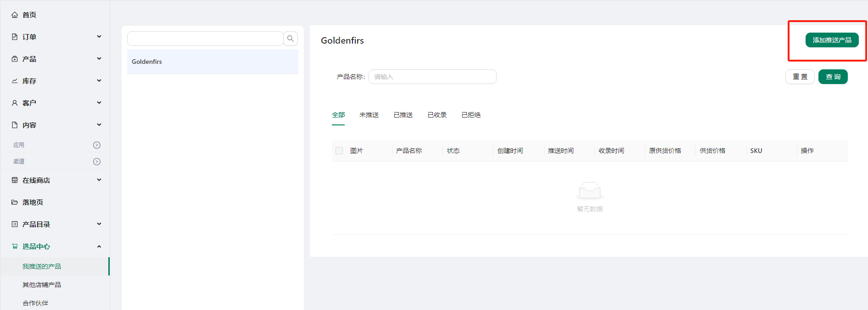Click the 状态 column header
The image size is (868, 310).
[x=453, y=151]
